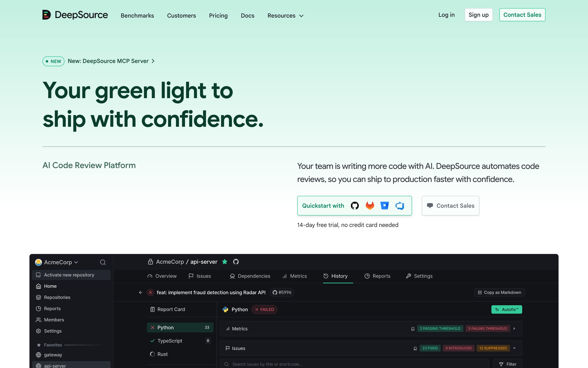The width and height of the screenshot is (588, 368).
Task: Click the Contact Sales button with chat icon
Action: click(x=450, y=206)
